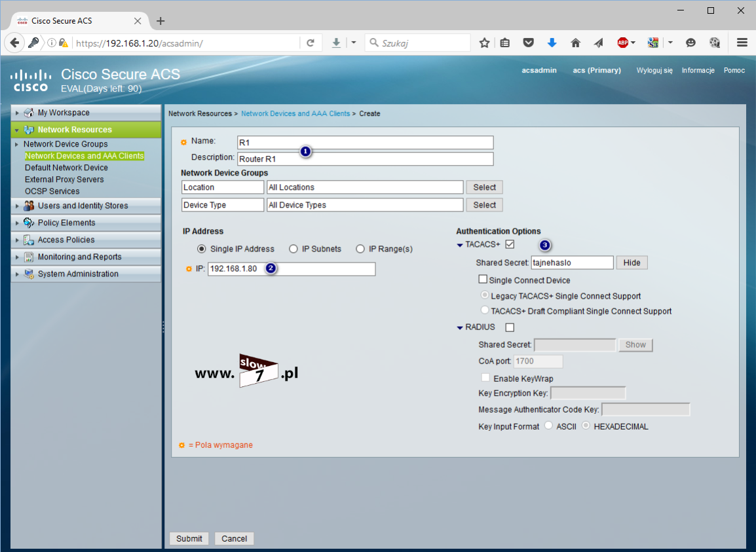Expand Network Device Groups tree arrow
The width and height of the screenshot is (756, 552).
pos(17,144)
